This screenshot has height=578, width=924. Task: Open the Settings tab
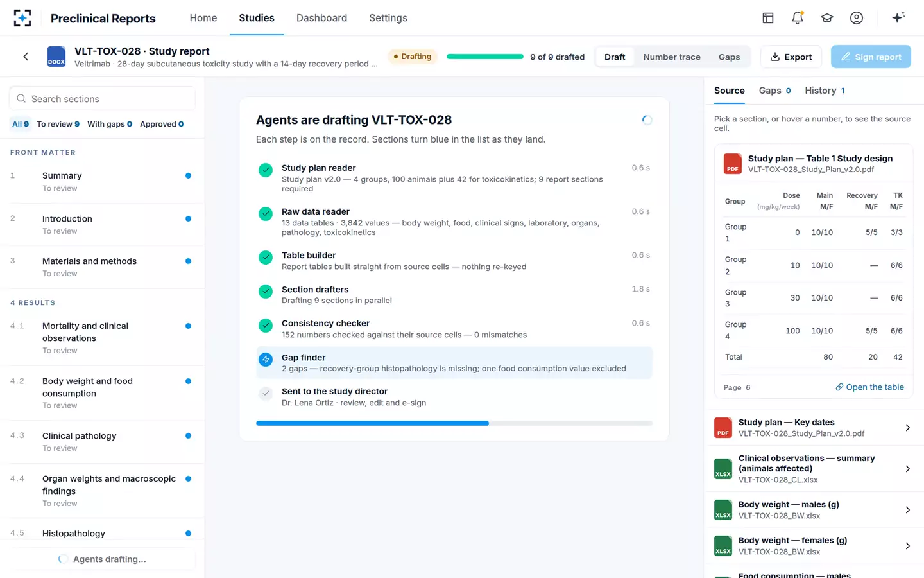click(x=388, y=18)
